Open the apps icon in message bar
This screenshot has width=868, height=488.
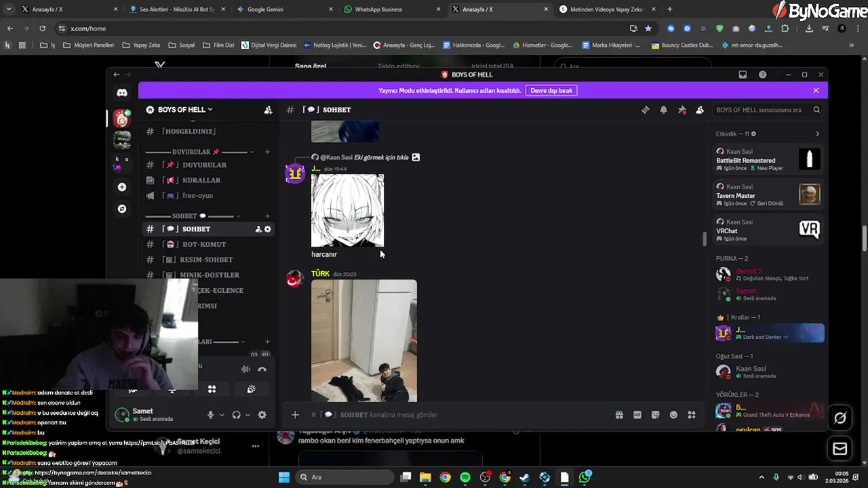692,415
